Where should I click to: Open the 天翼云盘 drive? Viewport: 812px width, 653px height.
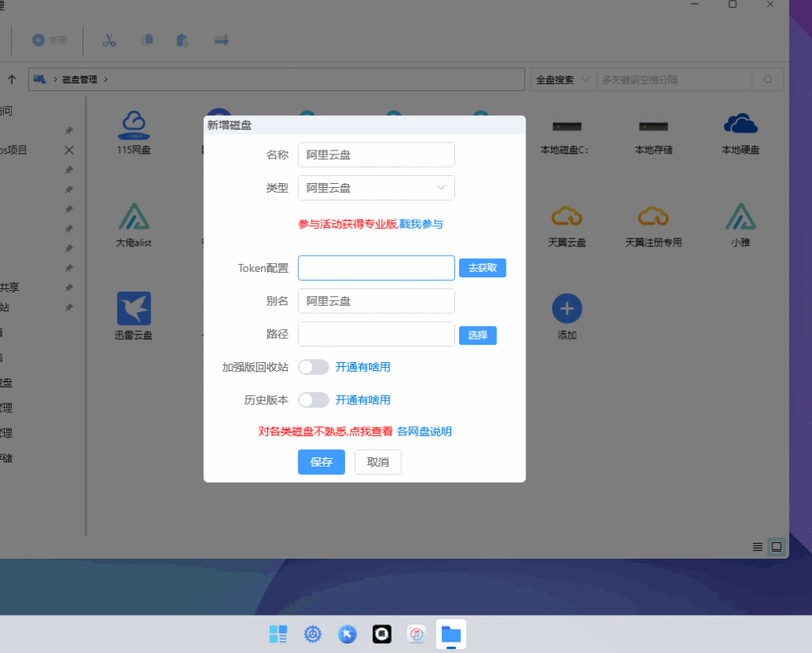pyautogui.click(x=566, y=223)
